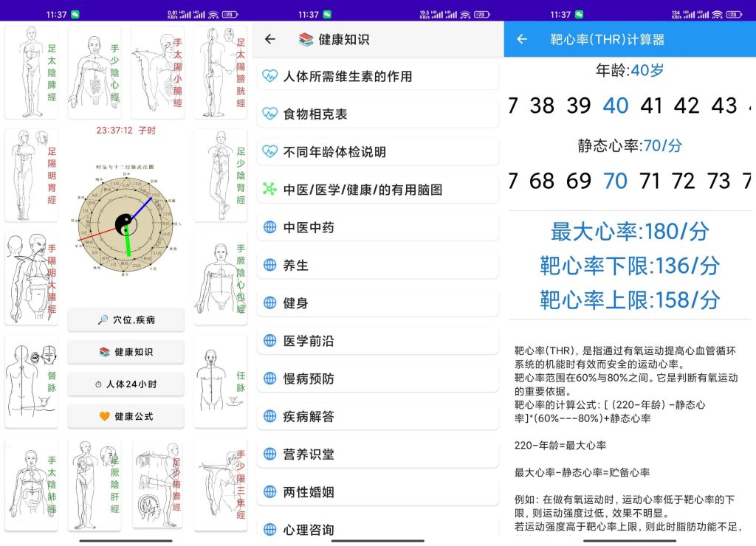The width and height of the screenshot is (756, 546).
Task: Tap the clock icon beside 人体24小时
Action: 98,384
